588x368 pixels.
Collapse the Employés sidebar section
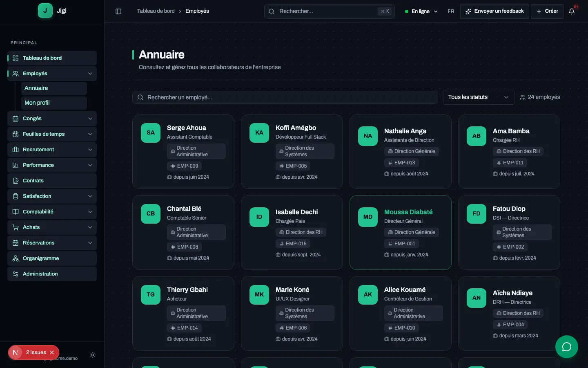[x=52, y=74]
